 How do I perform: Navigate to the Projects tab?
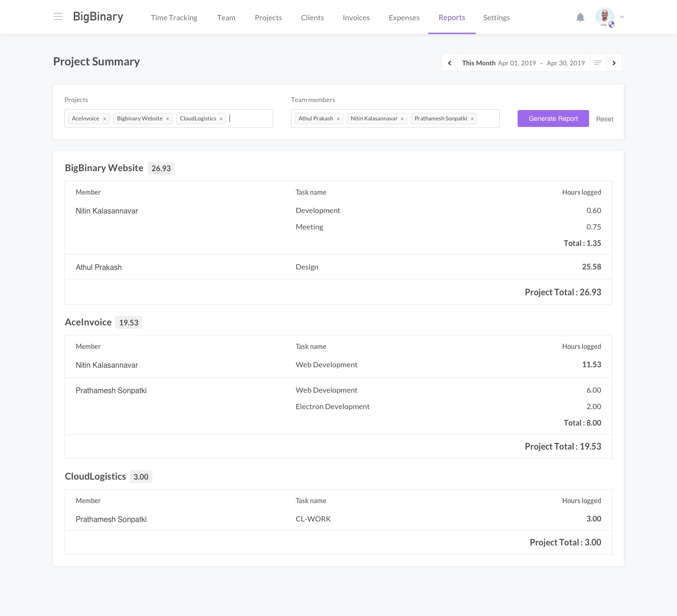[268, 17]
